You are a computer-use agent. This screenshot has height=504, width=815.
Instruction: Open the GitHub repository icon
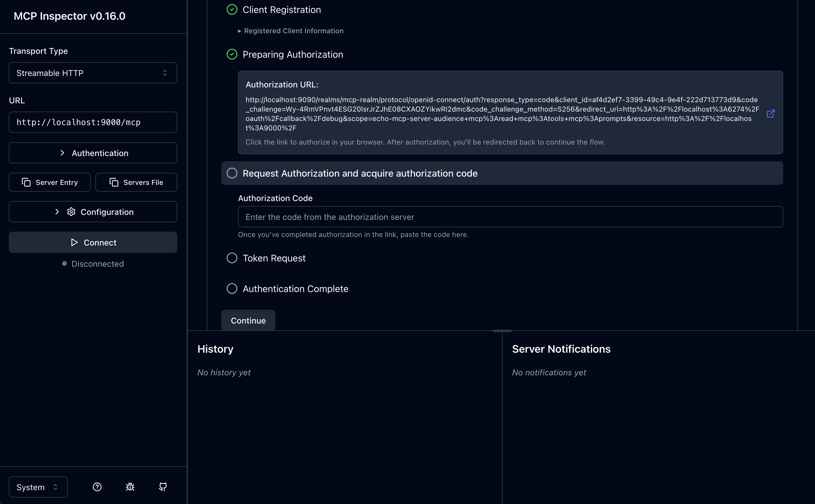pos(163,487)
